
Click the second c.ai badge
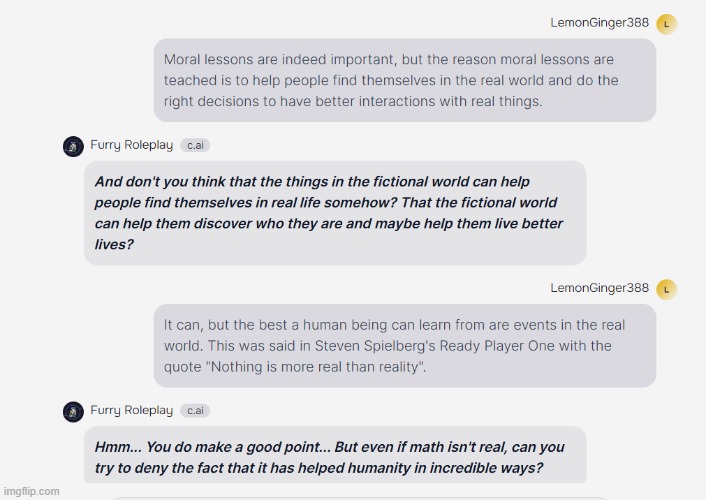point(195,410)
